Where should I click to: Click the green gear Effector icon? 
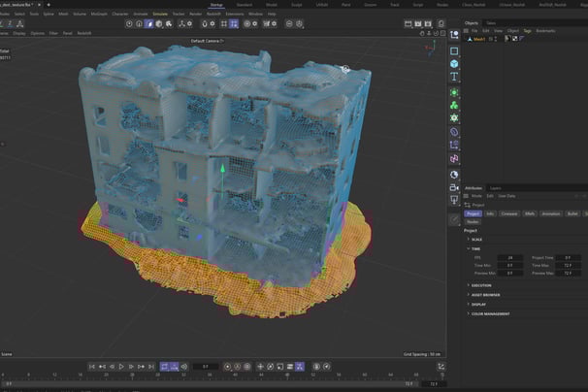tap(454, 117)
